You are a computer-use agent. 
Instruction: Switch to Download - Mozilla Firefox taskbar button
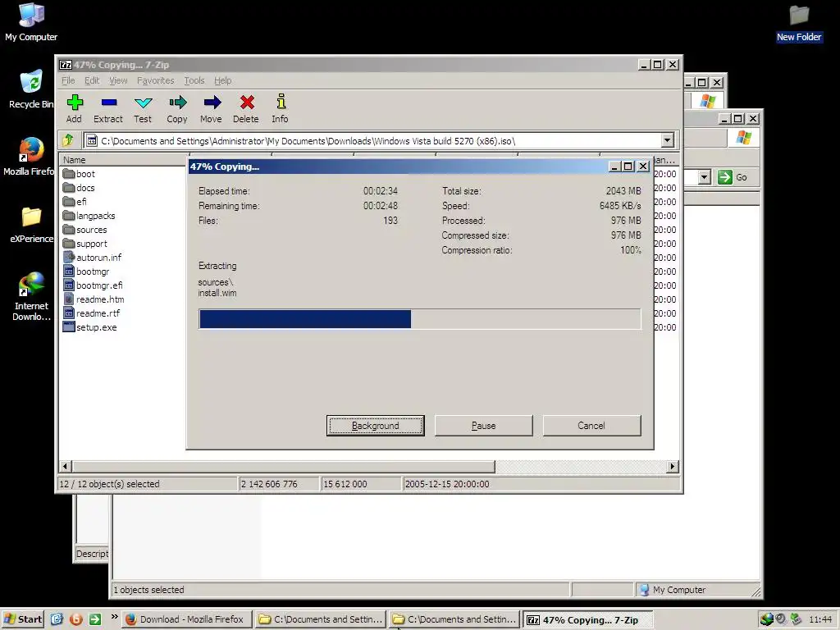coord(186,619)
